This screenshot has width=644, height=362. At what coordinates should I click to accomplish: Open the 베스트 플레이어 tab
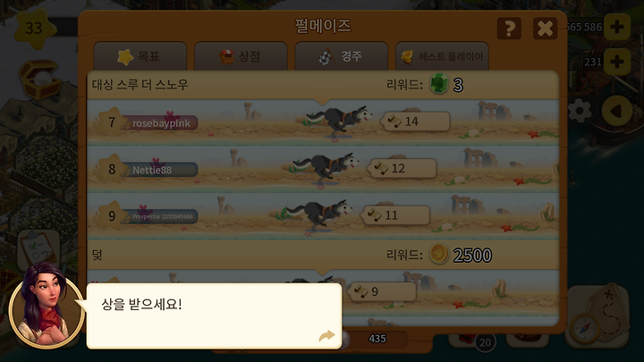coord(442,56)
